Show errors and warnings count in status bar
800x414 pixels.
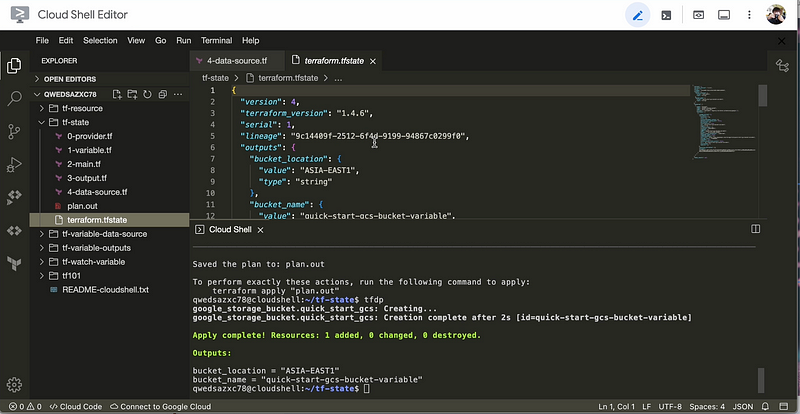point(25,407)
